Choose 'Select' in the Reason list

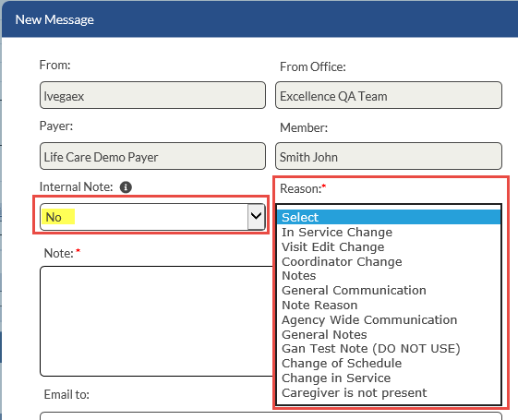(389, 217)
